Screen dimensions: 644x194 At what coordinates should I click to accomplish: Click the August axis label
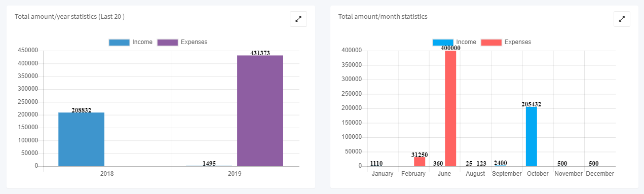pyautogui.click(x=475, y=174)
